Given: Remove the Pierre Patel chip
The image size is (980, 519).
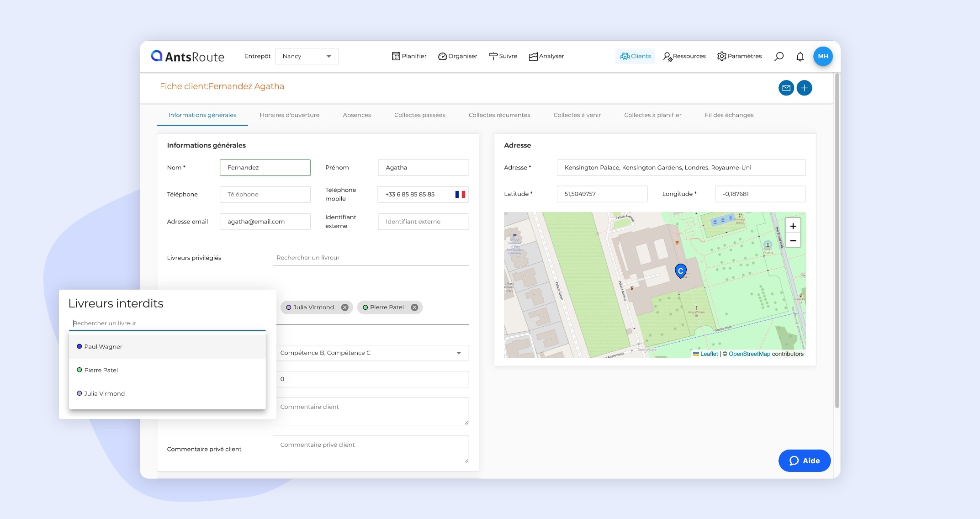Looking at the screenshot, I should pos(414,307).
